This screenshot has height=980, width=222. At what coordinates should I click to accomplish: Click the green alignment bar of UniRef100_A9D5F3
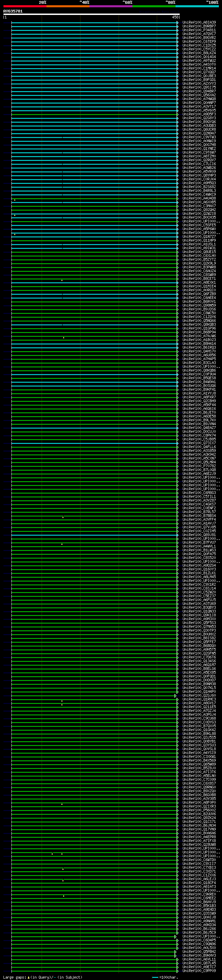tap(94, 114)
